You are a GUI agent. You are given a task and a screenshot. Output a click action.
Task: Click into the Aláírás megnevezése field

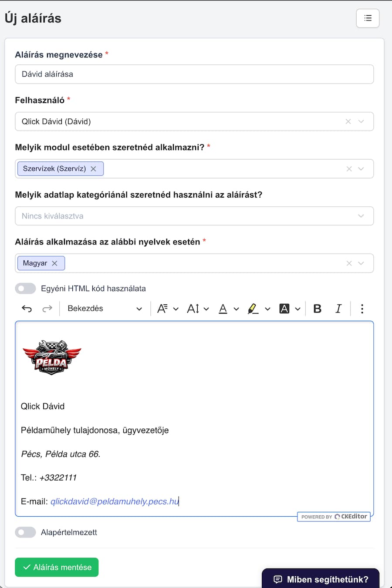pyautogui.click(x=194, y=74)
